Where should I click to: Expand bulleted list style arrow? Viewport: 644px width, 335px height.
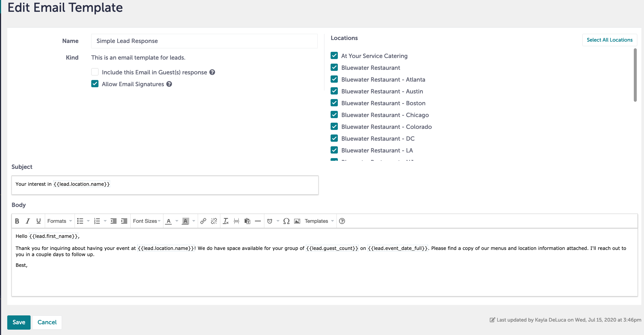pyautogui.click(x=88, y=221)
